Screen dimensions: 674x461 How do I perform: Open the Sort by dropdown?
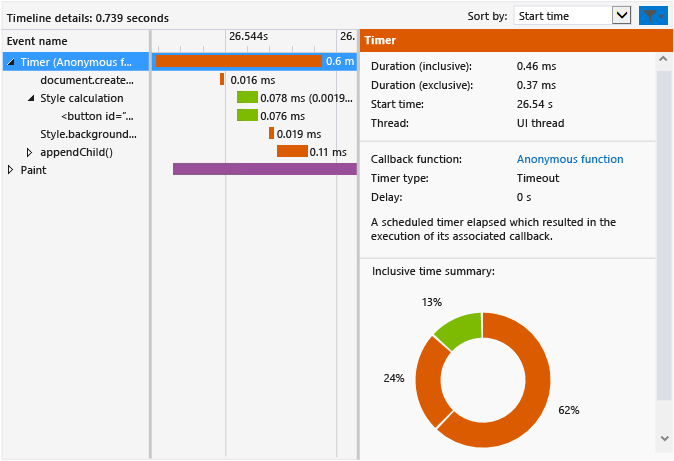572,15
